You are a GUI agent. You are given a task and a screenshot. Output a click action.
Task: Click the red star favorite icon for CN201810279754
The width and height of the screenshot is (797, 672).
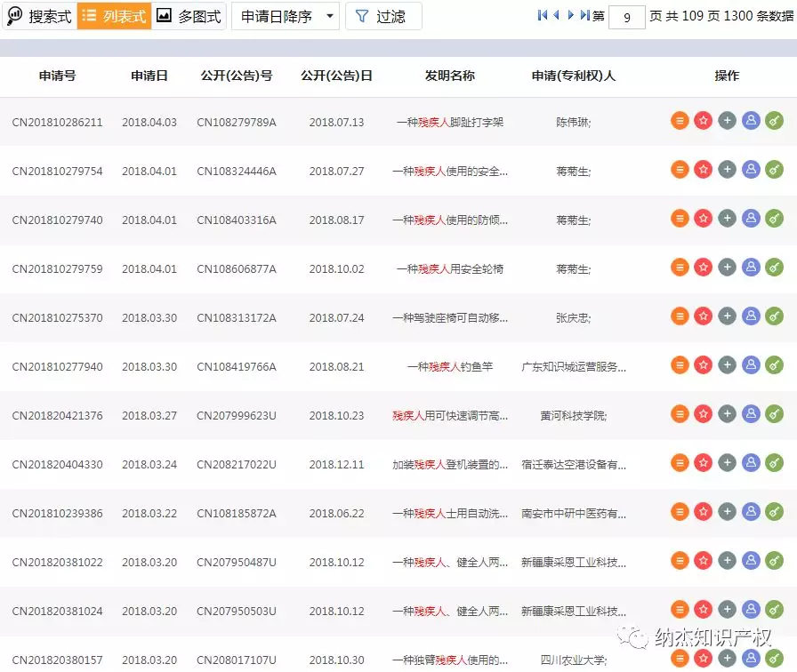tap(703, 169)
